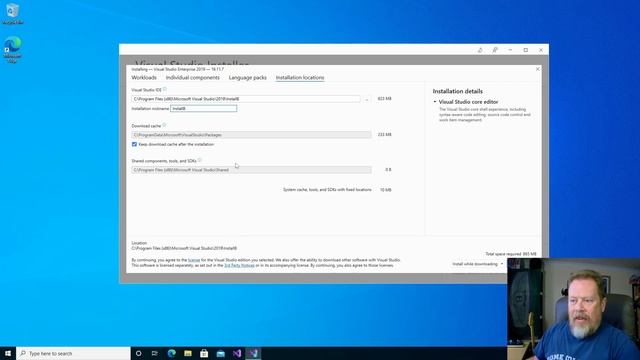
Task: Close the installation dialog with X
Action: tap(538, 69)
